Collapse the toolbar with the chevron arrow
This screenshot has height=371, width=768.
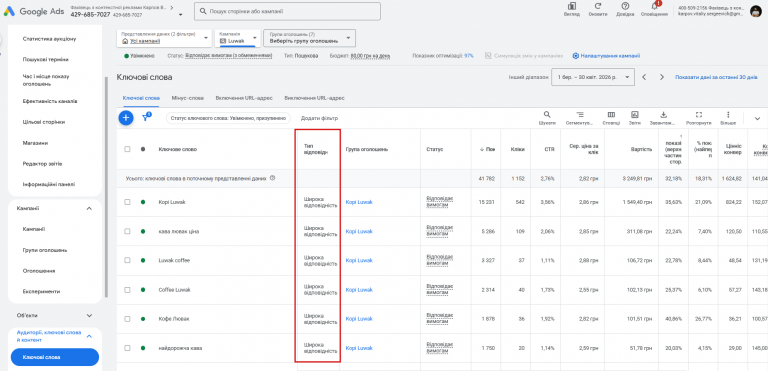click(757, 118)
